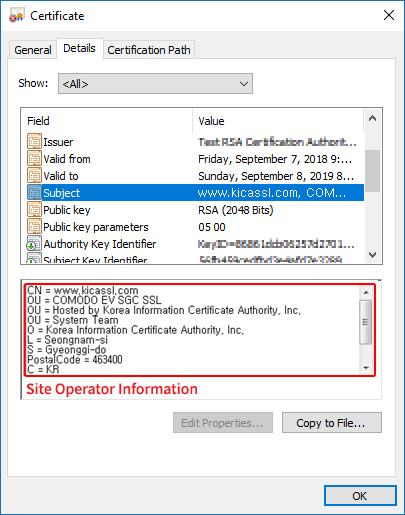Click the line 'OU = System Team'
The image size is (405, 515).
[x=73, y=320]
